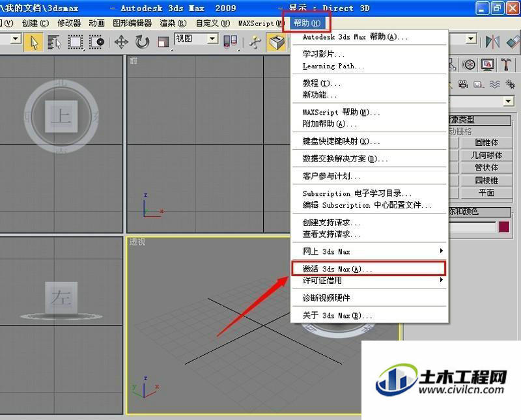Viewport: 521px width, 420px height.
Task: Click the Top view cube 上
Action: pos(61,117)
